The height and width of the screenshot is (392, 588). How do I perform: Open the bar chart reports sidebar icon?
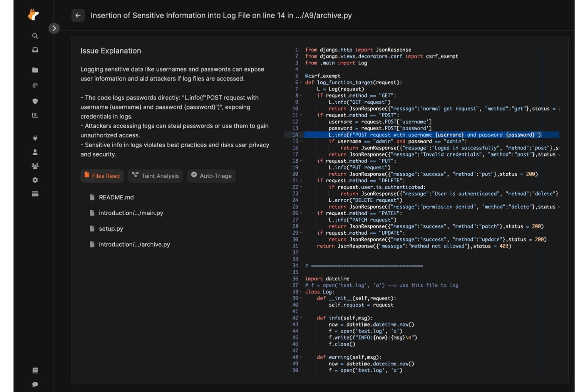point(35,115)
